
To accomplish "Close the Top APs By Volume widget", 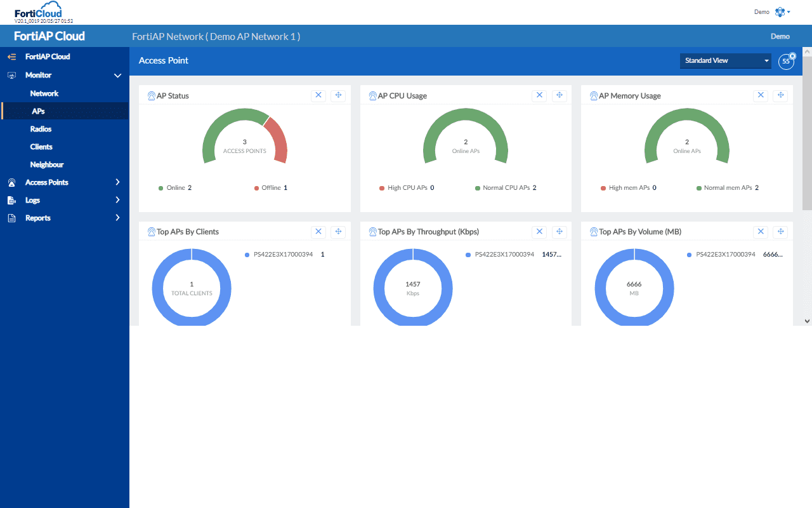I will click(x=761, y=232).
